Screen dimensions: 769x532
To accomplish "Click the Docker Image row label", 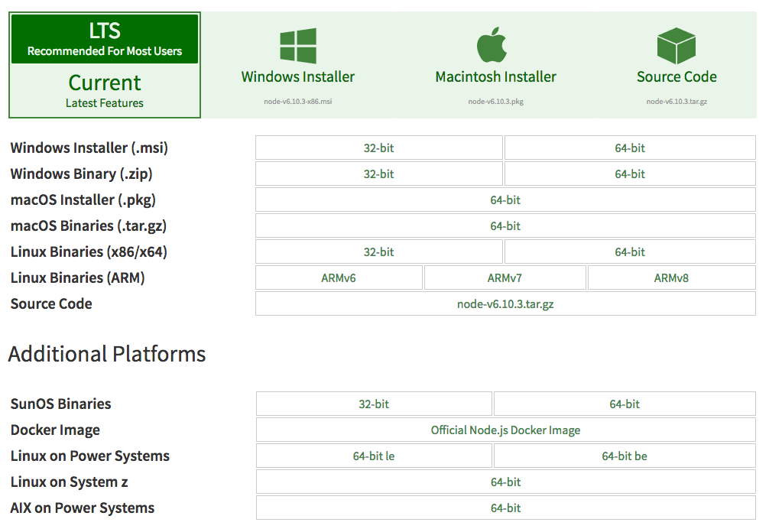I will [55, 430].
